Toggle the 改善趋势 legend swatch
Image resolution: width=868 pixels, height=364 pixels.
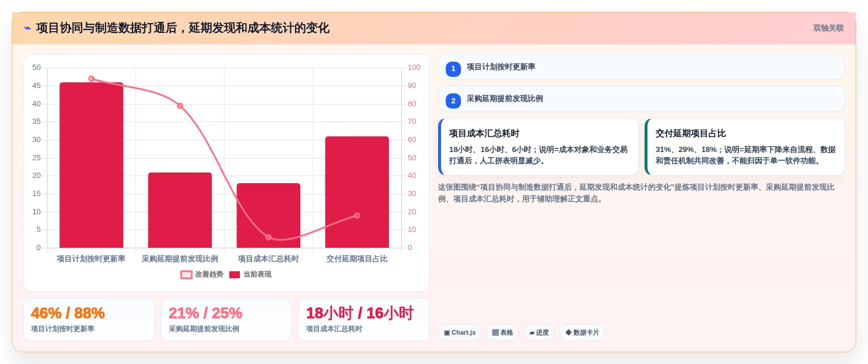coord(187,274)
